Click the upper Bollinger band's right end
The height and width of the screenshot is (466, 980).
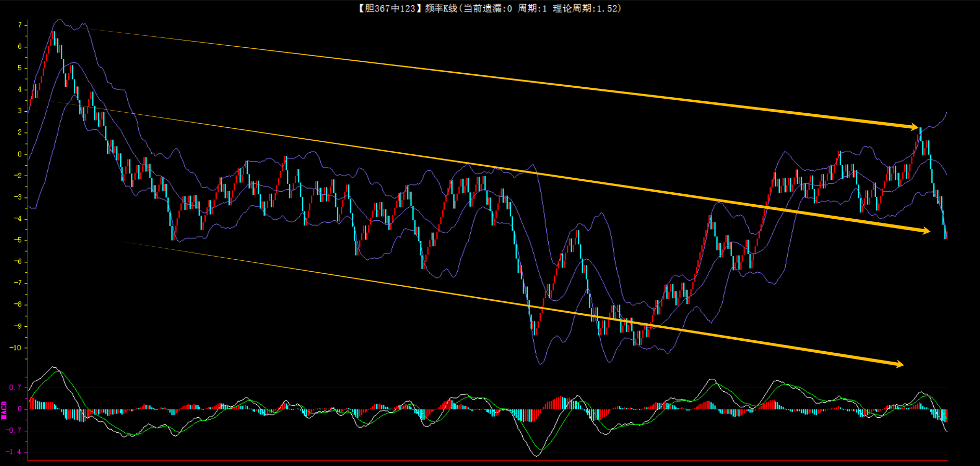tap(946, 112)
